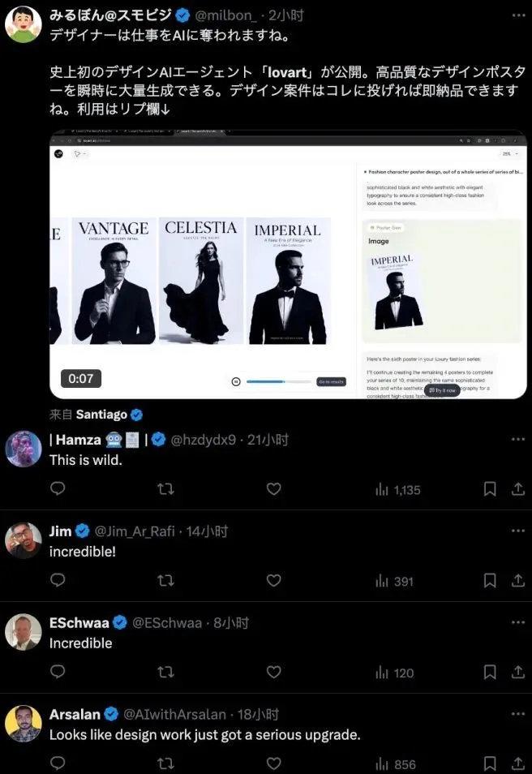The height and width of the screenshot is (774, 532).
Task: Repost Hamza's "This is wild" reply
Action: click(165, 488)
